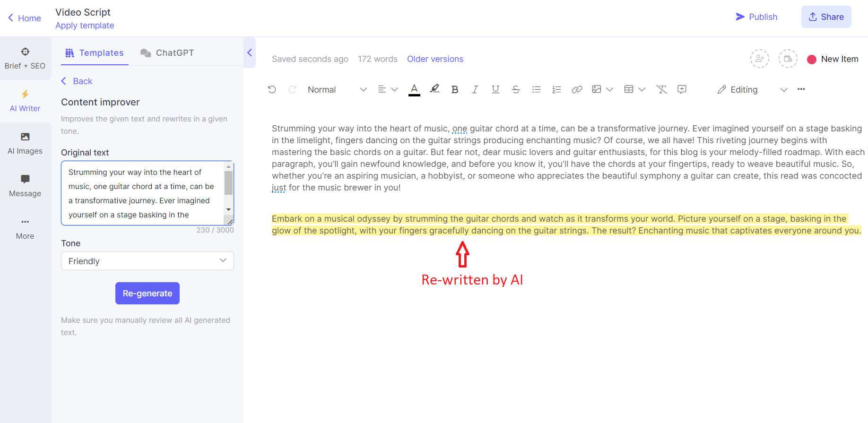The width and height of the screenshot is (868, 423).
Task: Insert a bulleted list
Action: pos(536,89)
